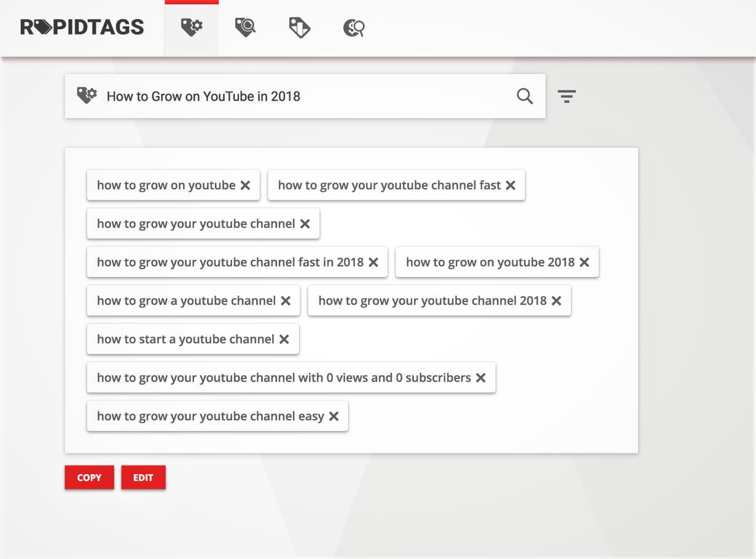
Task: Remove tag 'how to grow your youtube channel'
Action: pos(305,224)
